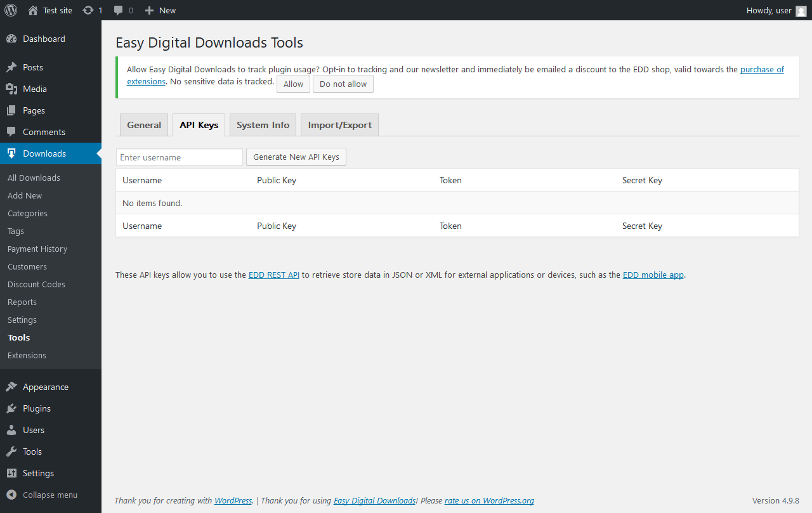
Task: Open the EDD mobile app link
Action: click(653, 275)
